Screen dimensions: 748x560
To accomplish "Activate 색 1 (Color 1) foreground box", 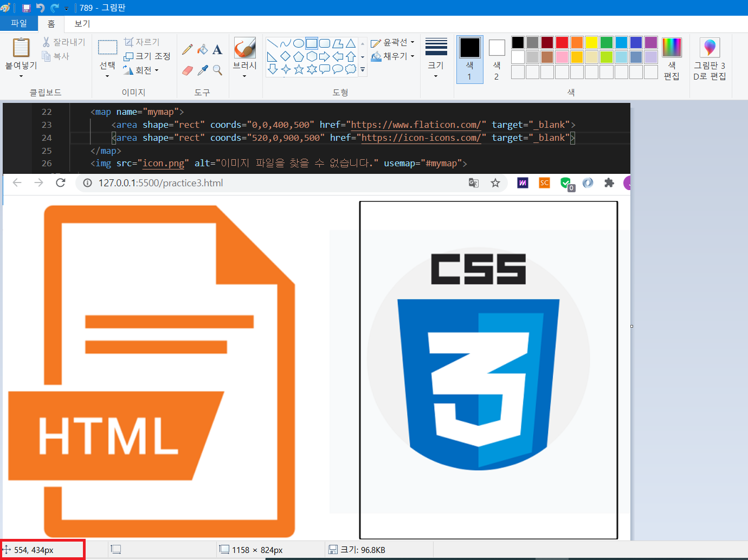I will pyautogui.click(x=470, y=60).
